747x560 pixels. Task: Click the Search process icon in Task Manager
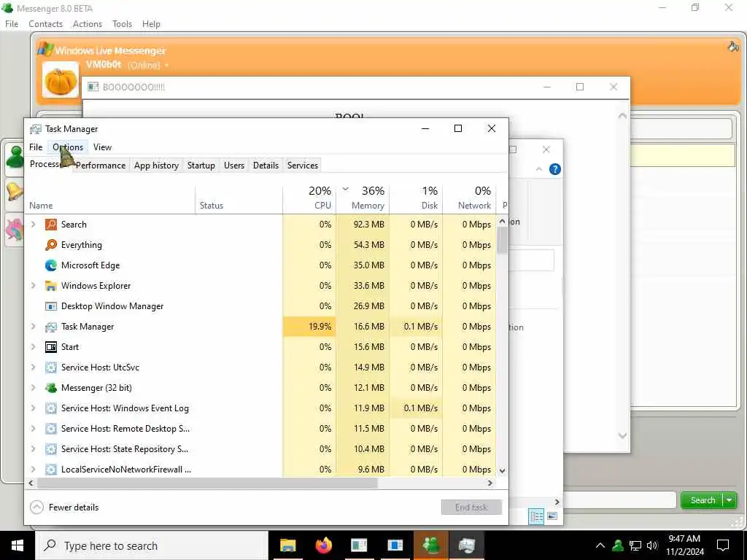tap(51, 225)
